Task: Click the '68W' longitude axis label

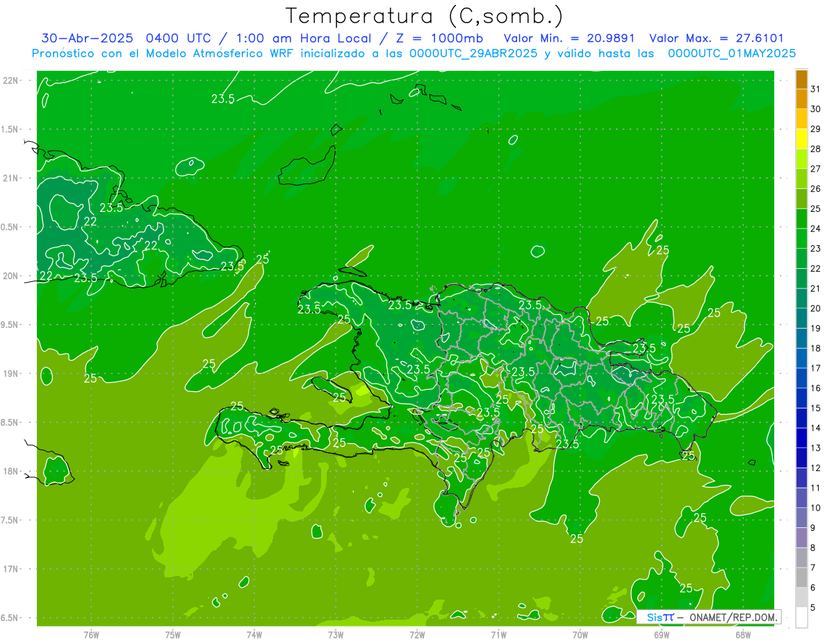Action: click(x=743, y=635)
